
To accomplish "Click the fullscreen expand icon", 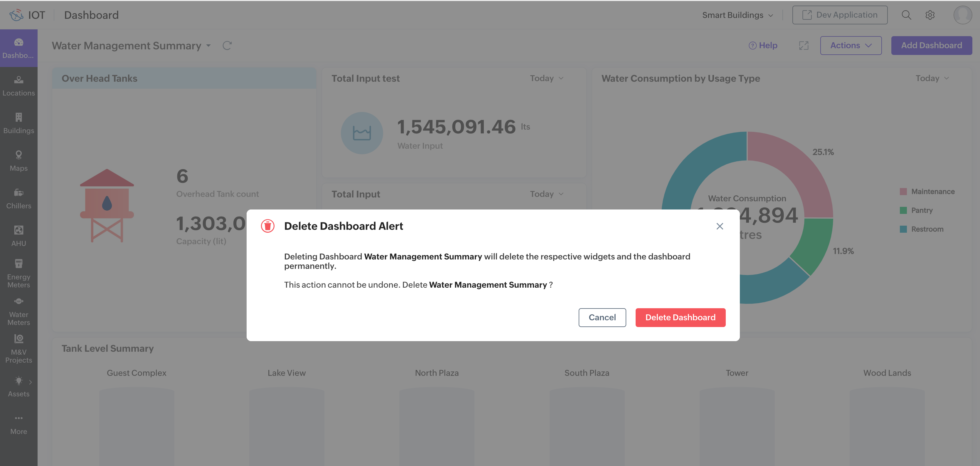I will pyautogui.click(x=804, y=46).
